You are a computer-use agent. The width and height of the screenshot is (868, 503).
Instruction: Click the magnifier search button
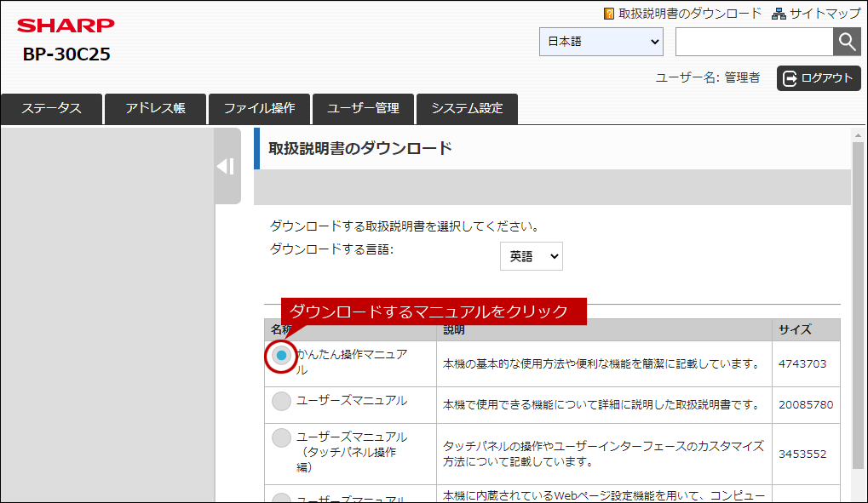847,42
